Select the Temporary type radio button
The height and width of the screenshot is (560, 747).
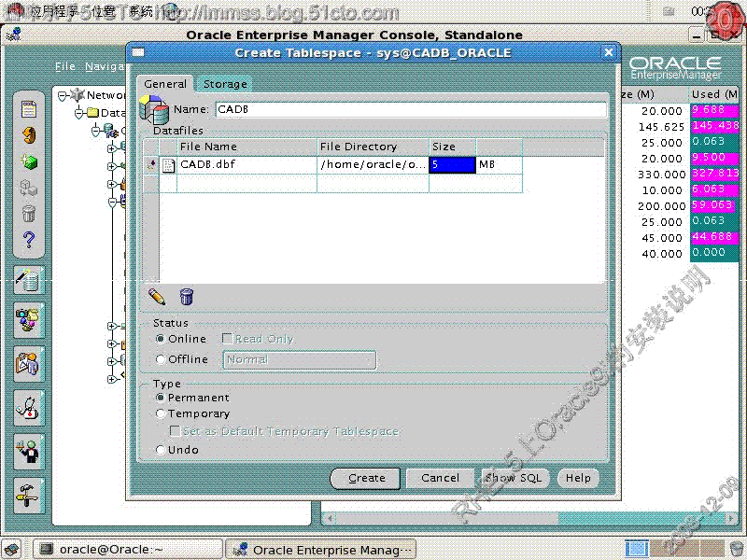pos(161,413)
